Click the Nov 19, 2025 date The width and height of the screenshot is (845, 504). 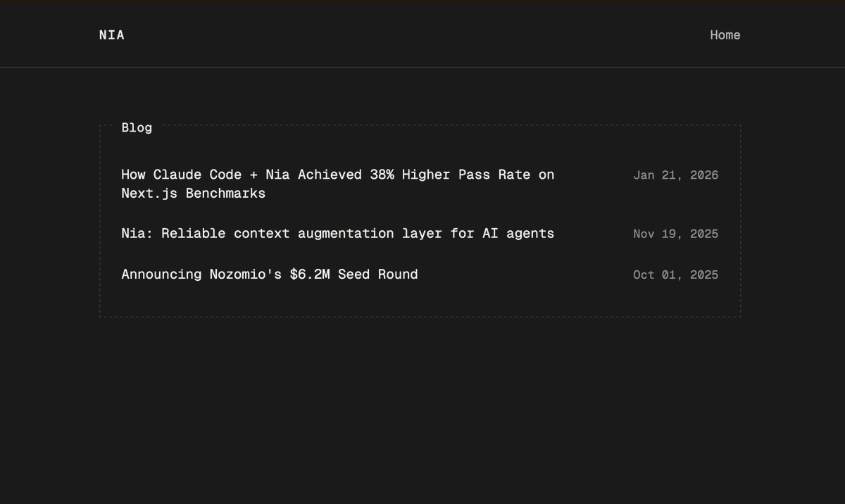click(675, 234)
